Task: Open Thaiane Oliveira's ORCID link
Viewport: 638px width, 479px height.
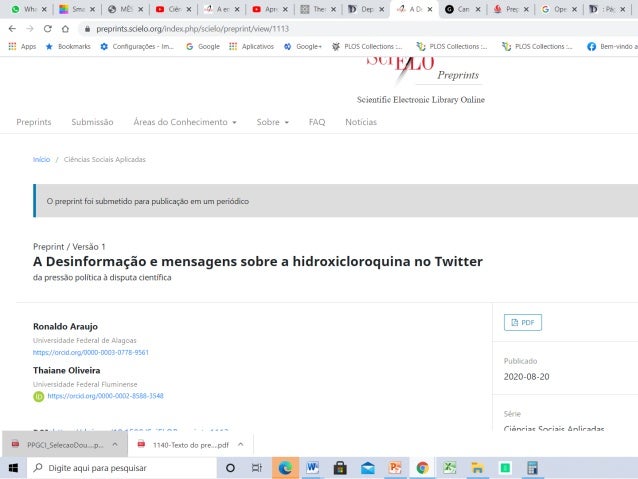Action: [105, 396]
